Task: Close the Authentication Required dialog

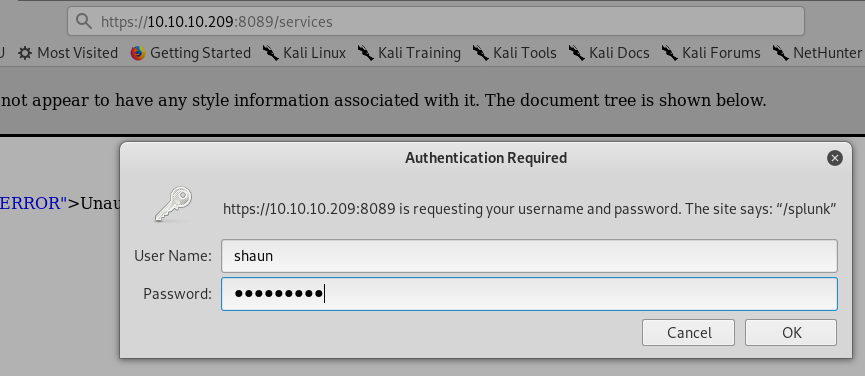Action: click(x=835, y=158)
